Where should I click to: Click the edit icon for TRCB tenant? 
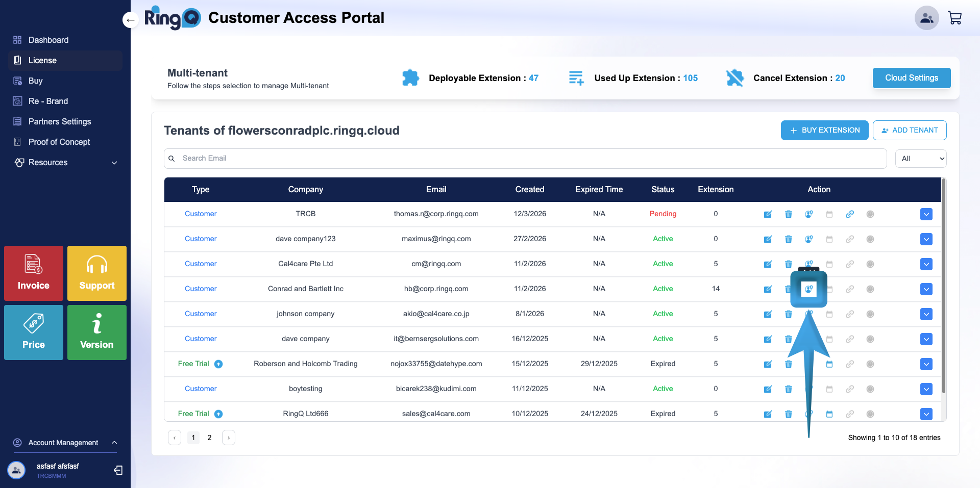pyautogui.click(x=768, y=214)
